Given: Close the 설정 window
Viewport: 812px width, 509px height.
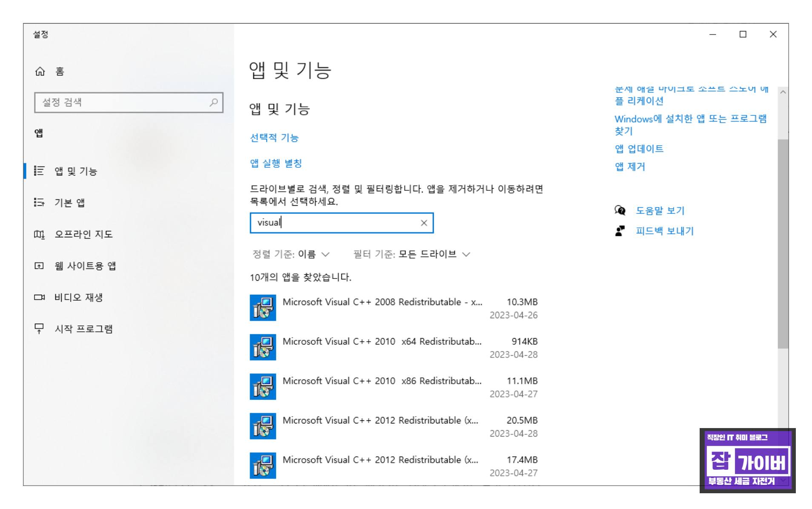Looking at the screenshot, I should [x=773, y=35].
